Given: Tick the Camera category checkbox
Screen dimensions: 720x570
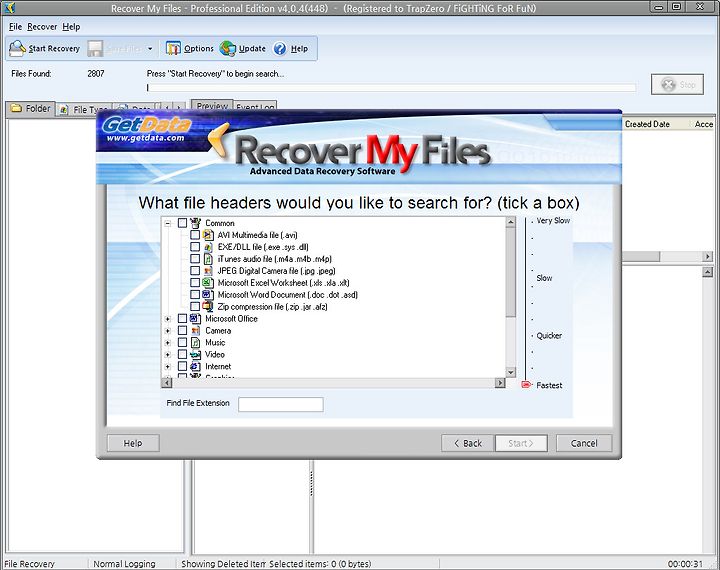Looking at the screenshot, I should point(182,331).
